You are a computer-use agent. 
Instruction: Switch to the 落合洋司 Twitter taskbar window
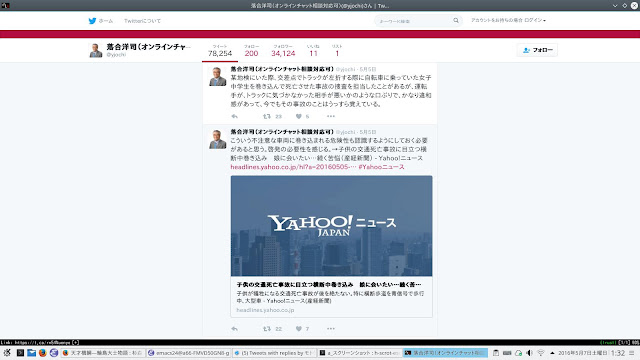(445, 353)
